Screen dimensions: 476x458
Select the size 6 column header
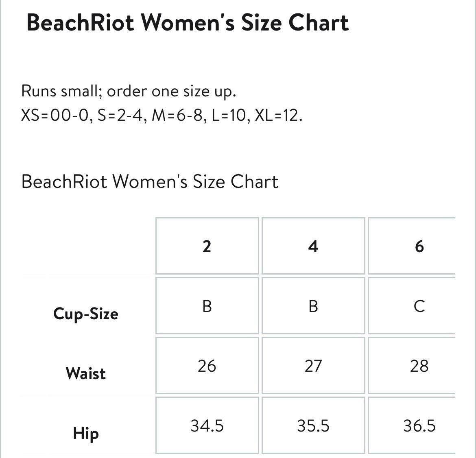[x=412, y=246]
